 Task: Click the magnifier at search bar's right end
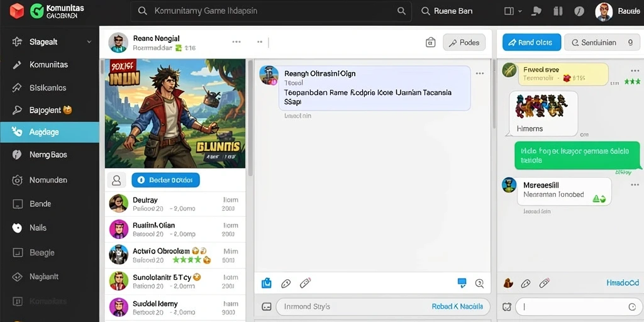[401, 11]
